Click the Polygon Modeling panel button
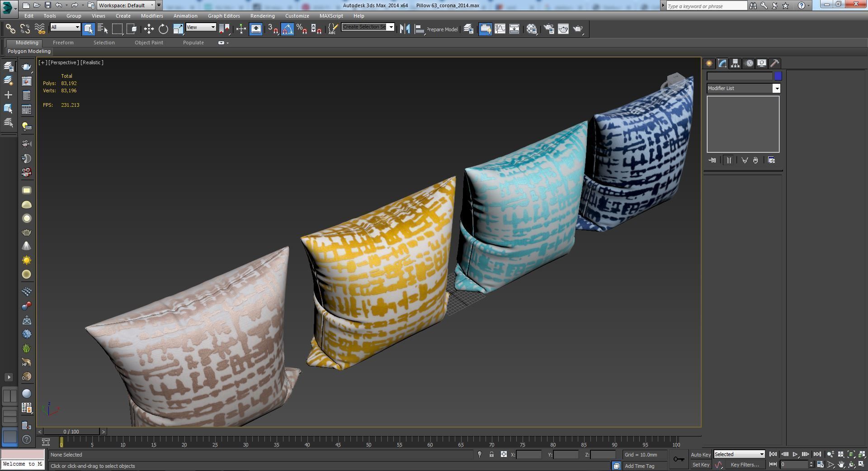Viewport: 868px width, 471px height. click(29, 51)
